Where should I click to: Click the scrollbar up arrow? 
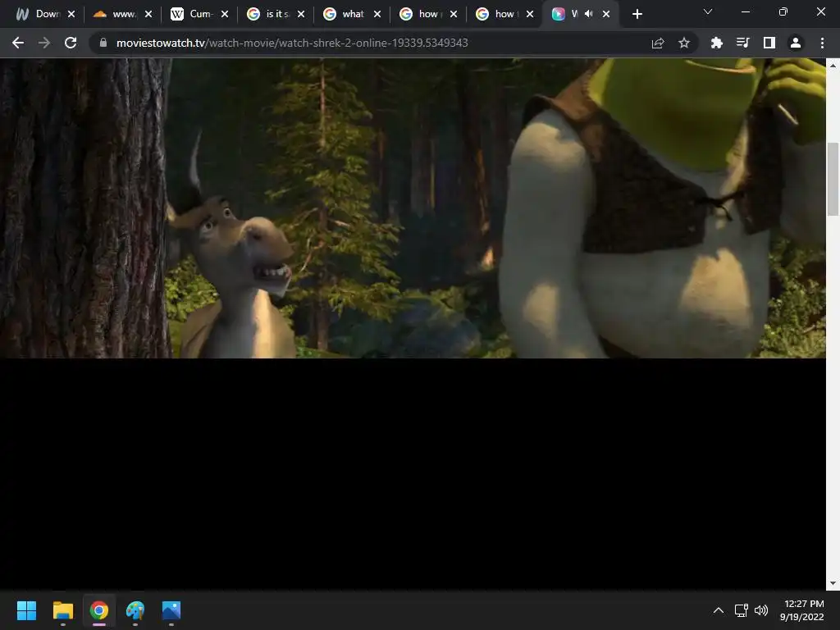click(x=833, y=66)
